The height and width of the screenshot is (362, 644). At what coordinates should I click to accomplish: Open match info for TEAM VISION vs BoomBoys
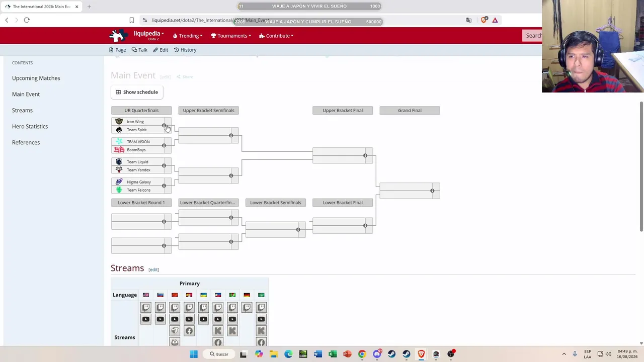pyautogui.click(x=164, y=146)
